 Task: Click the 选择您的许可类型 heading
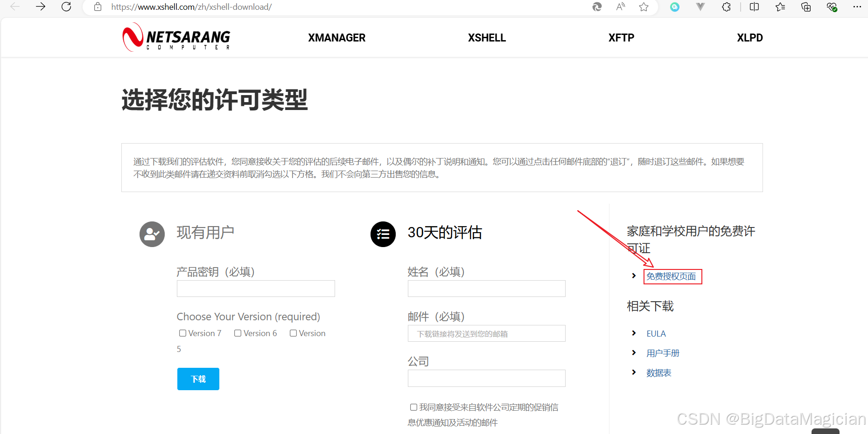[x=215, y=100]
